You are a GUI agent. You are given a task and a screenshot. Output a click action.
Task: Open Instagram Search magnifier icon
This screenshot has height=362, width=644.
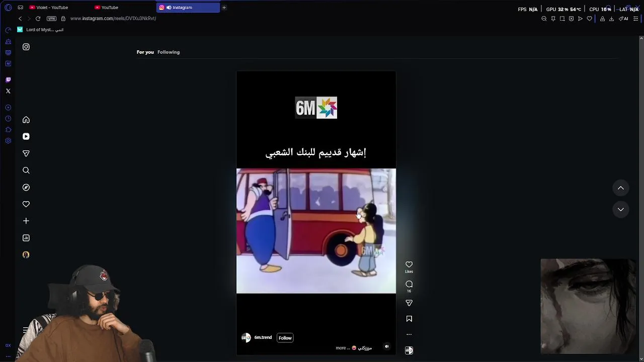26,170
